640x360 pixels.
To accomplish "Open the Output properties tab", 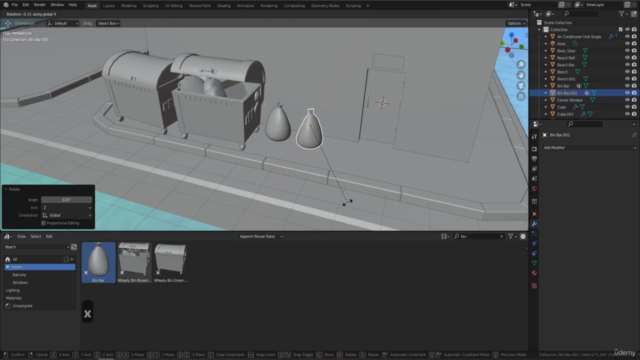I will point(534,159).
